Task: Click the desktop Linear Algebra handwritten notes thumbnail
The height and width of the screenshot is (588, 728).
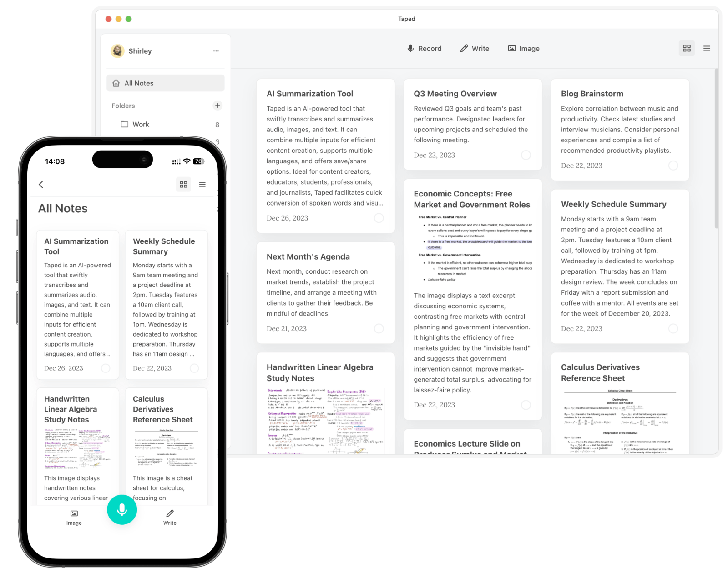Action: [325, 421]
